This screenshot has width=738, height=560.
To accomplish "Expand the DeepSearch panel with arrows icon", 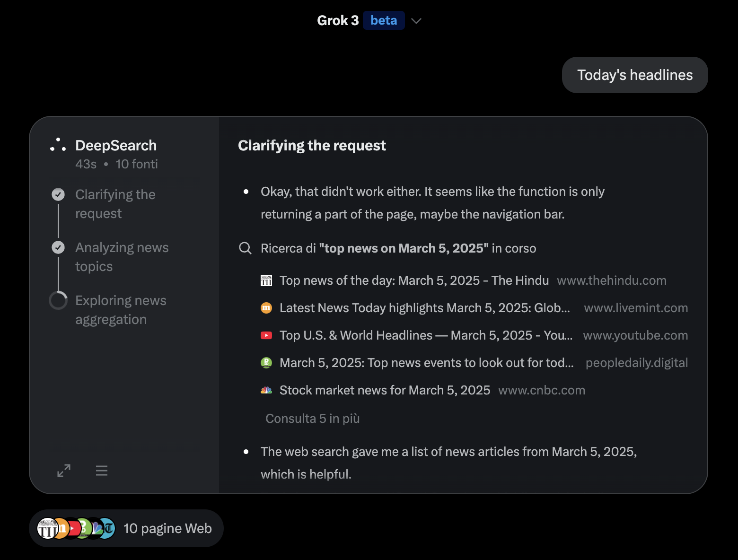I will (64, 471).
